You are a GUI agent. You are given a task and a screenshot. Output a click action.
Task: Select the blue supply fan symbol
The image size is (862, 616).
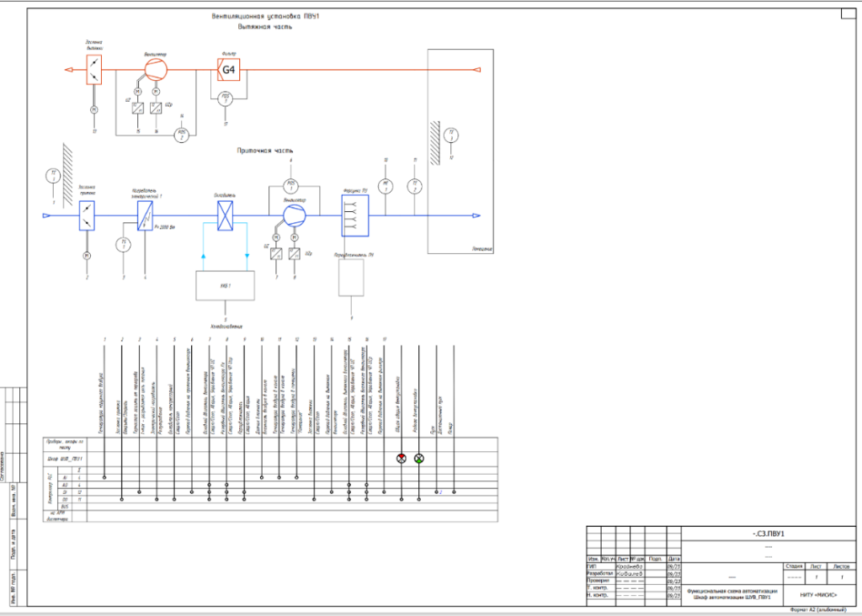pos(294,215)
